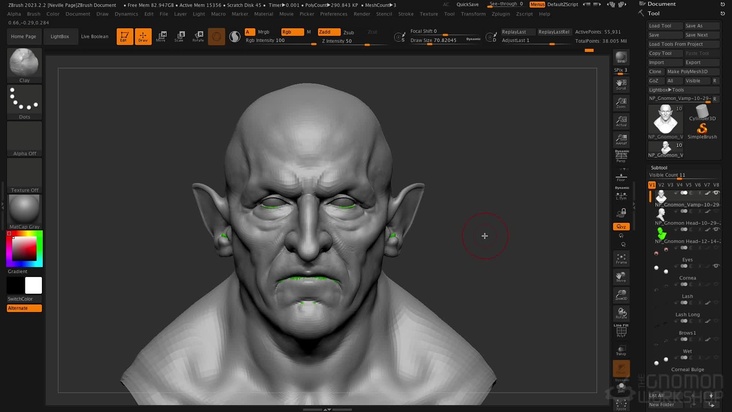Toggle the Zsub button
Image resolution: width=732 pixels, height=412 pixels.
(349, 32)
